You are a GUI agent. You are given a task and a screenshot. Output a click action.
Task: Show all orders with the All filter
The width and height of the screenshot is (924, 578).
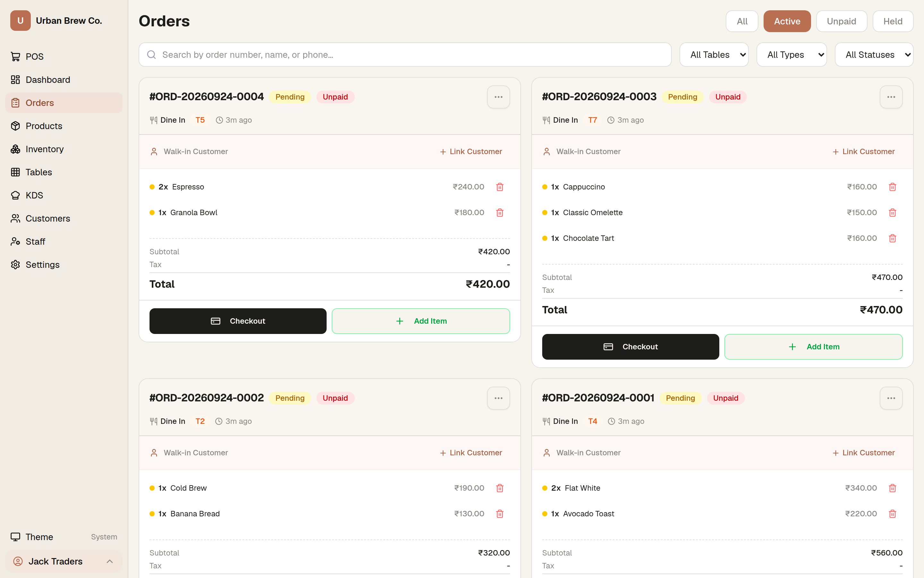coord(741,22)
